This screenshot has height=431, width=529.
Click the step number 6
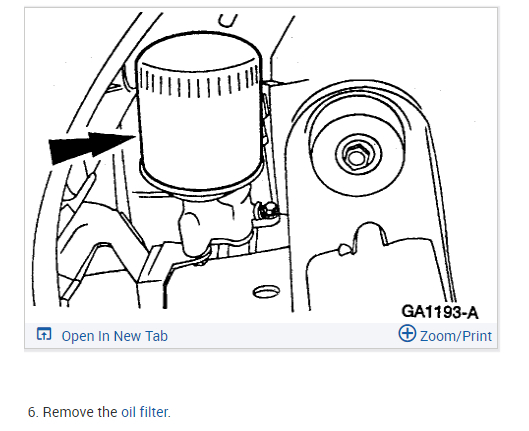click(x=33, y=412)
